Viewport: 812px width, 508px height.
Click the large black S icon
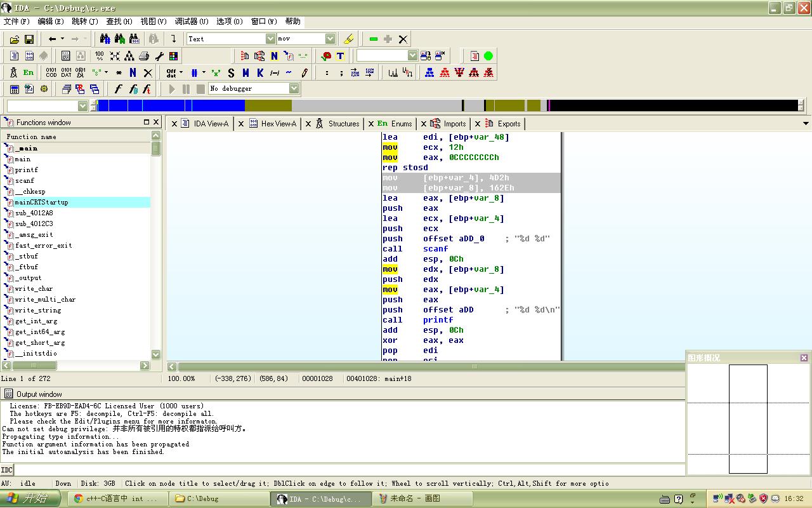(231, 72)
